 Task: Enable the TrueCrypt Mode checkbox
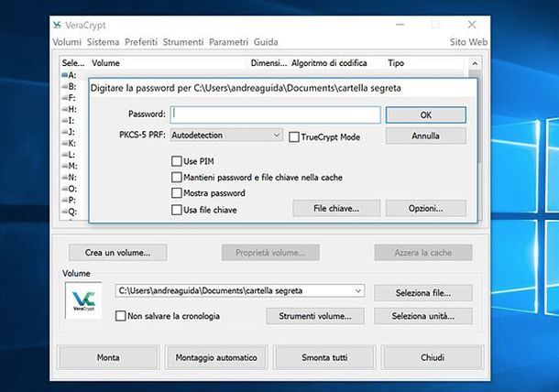[294, 137]
